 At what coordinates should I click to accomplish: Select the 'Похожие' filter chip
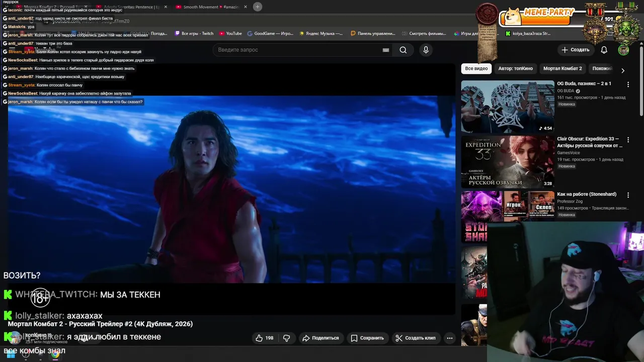tap(602, 68)
